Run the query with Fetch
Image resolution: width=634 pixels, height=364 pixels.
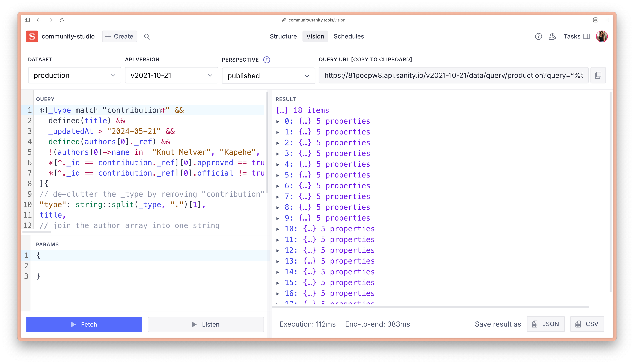[x=84, y=325]
